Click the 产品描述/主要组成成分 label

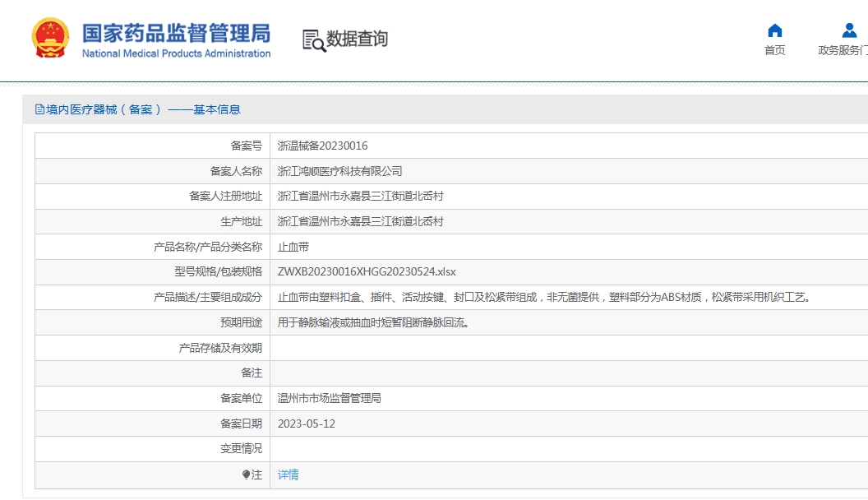pos(208,298)
